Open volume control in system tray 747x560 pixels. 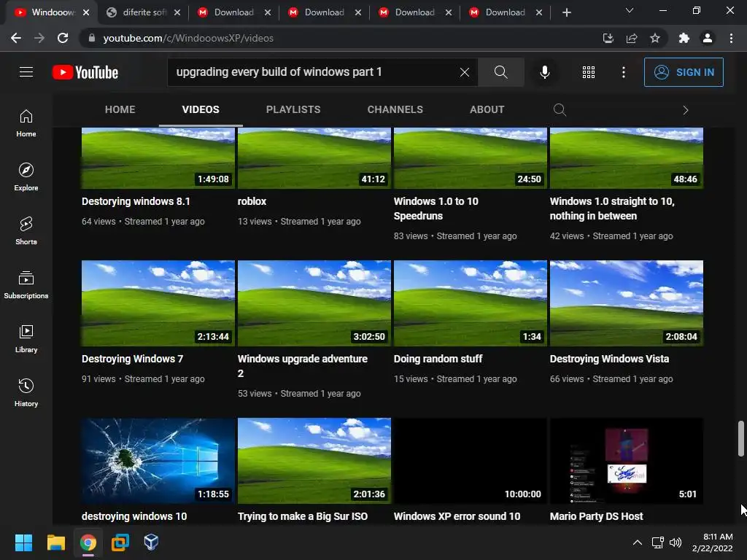coord(676,542)
